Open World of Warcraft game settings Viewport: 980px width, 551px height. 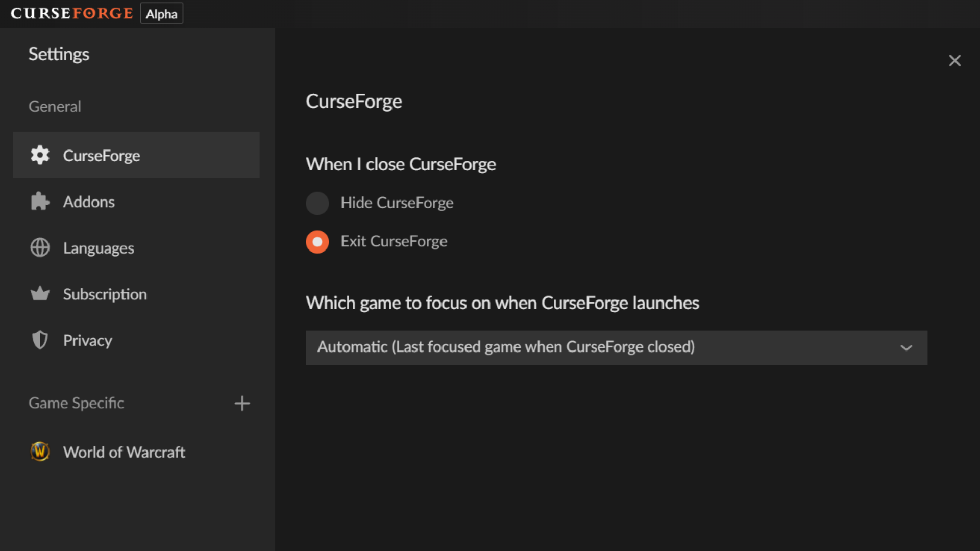coord(136,452)
